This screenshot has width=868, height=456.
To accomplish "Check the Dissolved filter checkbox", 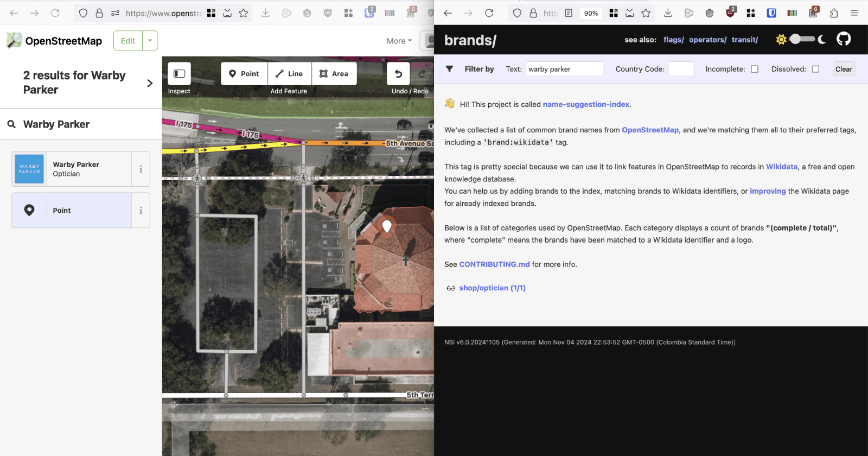I will [815, 69].
